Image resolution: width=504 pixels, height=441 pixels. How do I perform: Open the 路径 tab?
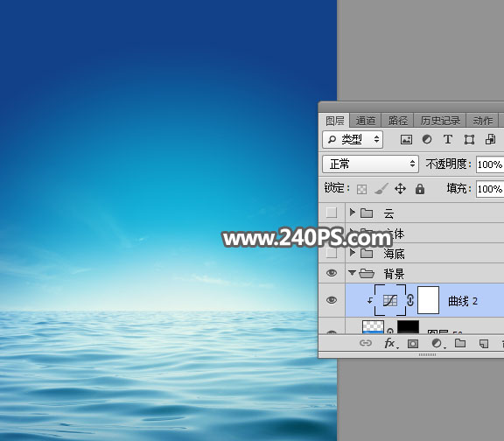pos(397,121)
